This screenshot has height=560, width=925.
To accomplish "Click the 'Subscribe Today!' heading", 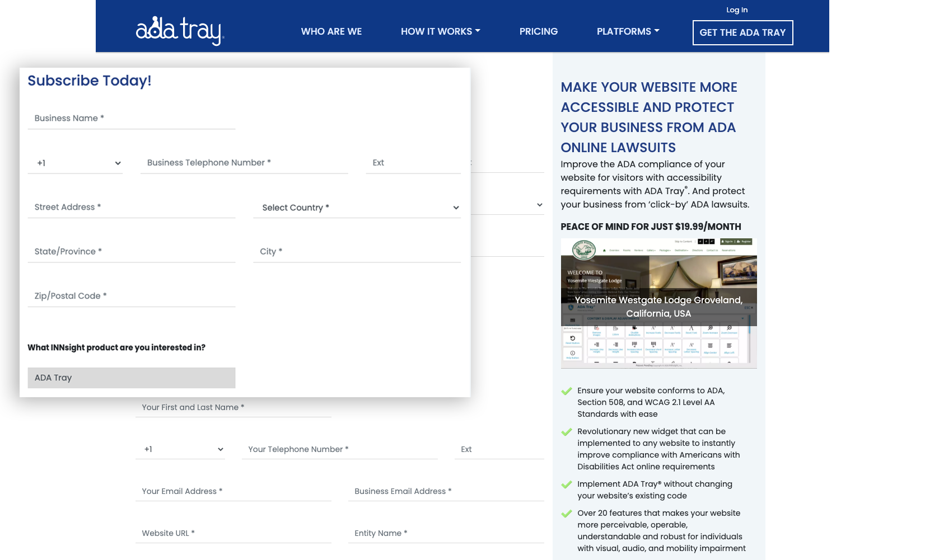I will click(x=90, y=81).
